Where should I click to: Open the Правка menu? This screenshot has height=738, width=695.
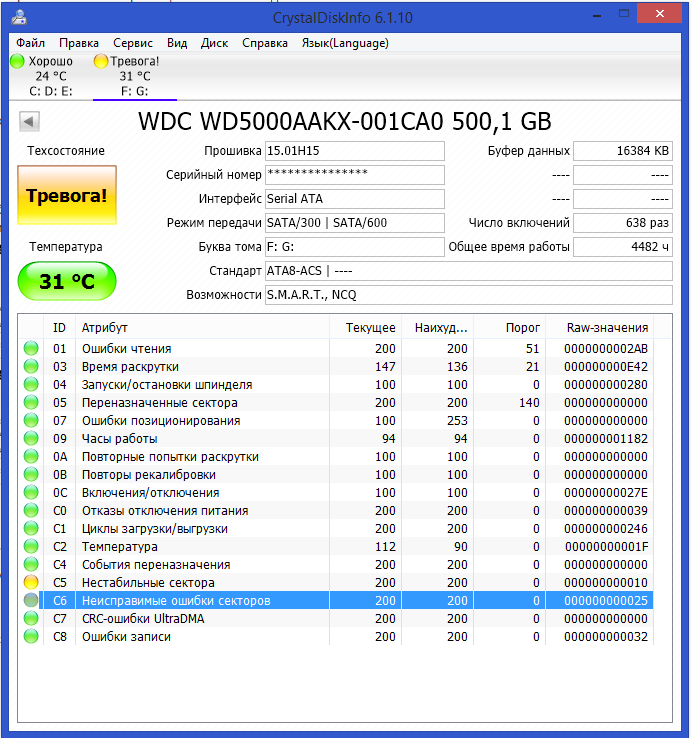click(79, 43)
